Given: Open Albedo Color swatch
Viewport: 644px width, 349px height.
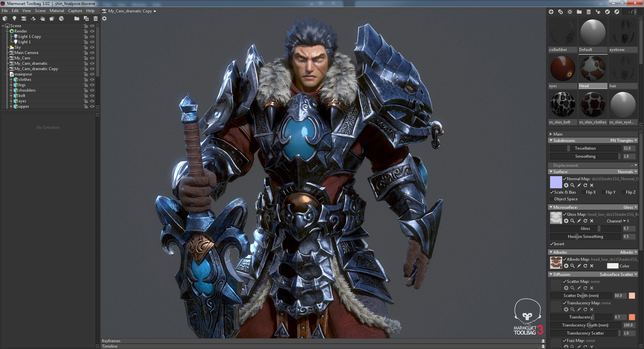Looking at the screenshot, I should tap(612, 266).
